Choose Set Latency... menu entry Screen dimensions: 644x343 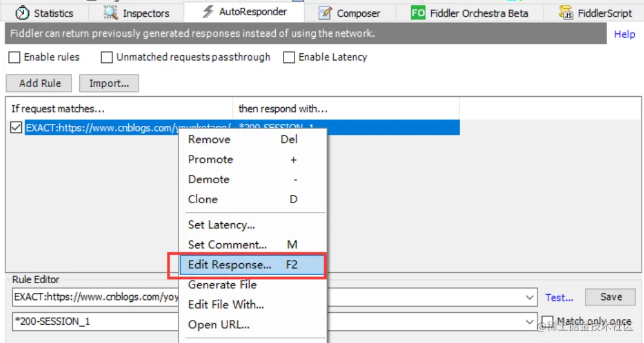[x=253, y=224]
